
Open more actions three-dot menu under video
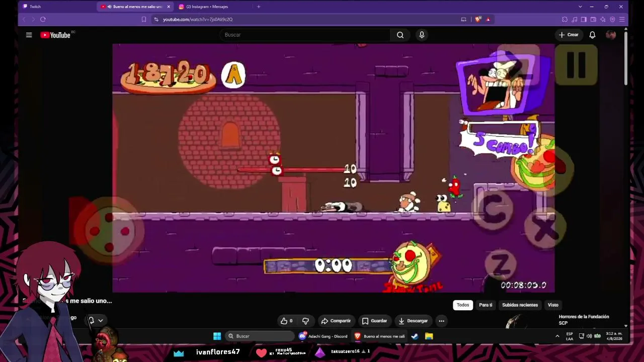[441, 321]
